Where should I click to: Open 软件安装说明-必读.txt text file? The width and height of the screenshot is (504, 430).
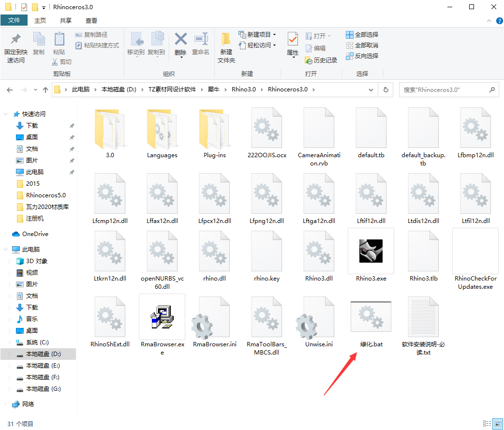coord(423,325)
